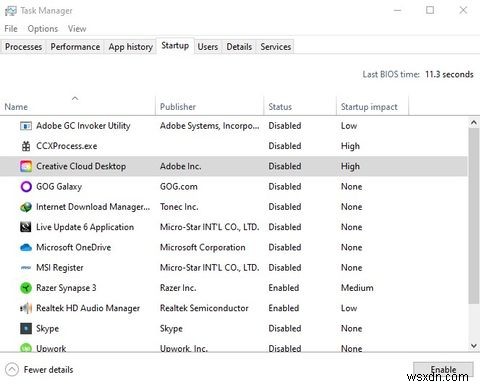Select the GOG Galaxy entry name
The image size is (480, 387).
59,187
